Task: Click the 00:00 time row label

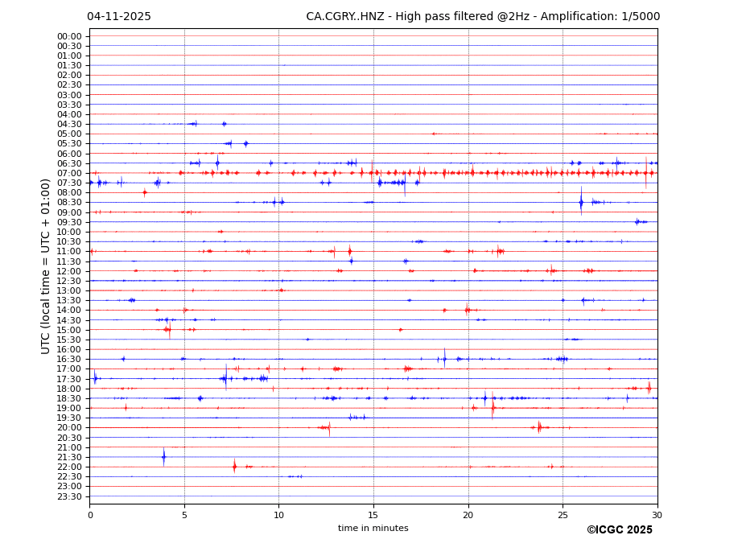Action: (69, 36)
